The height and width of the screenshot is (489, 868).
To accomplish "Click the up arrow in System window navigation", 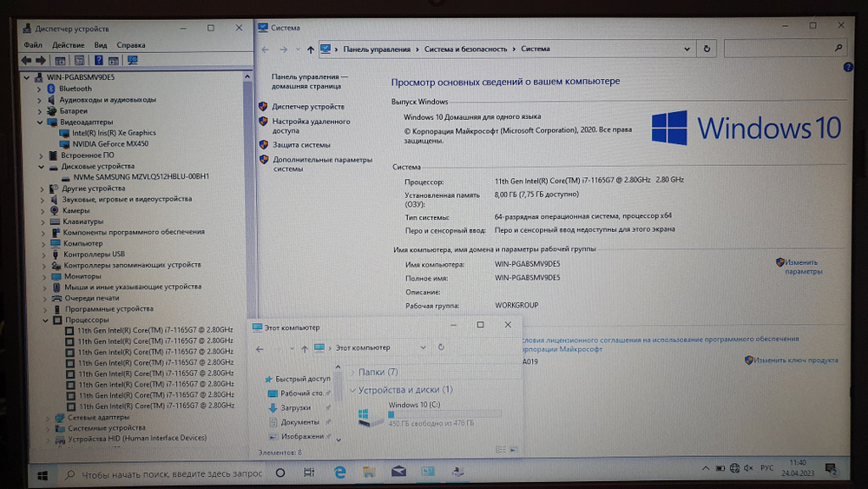I will (311, 50).
